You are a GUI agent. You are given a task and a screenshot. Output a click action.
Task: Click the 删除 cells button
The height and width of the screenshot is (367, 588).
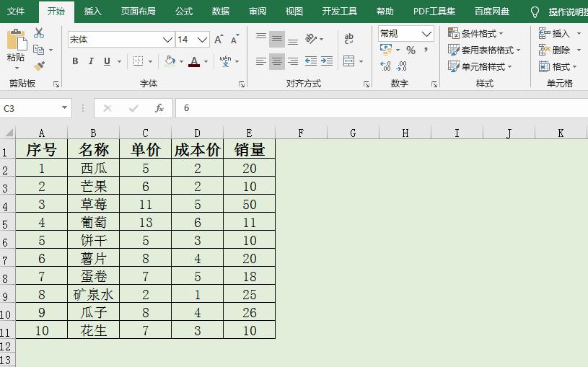555,50
